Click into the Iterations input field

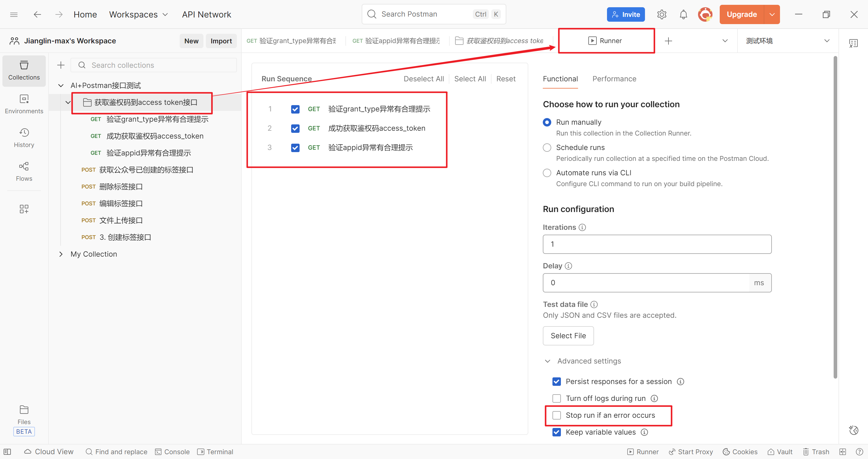coord(657,244)
